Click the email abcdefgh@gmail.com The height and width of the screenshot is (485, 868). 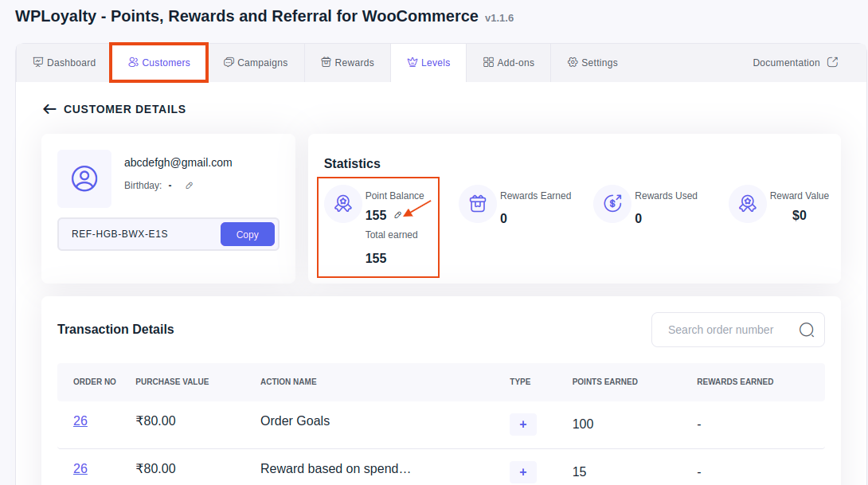coord(178,162)
